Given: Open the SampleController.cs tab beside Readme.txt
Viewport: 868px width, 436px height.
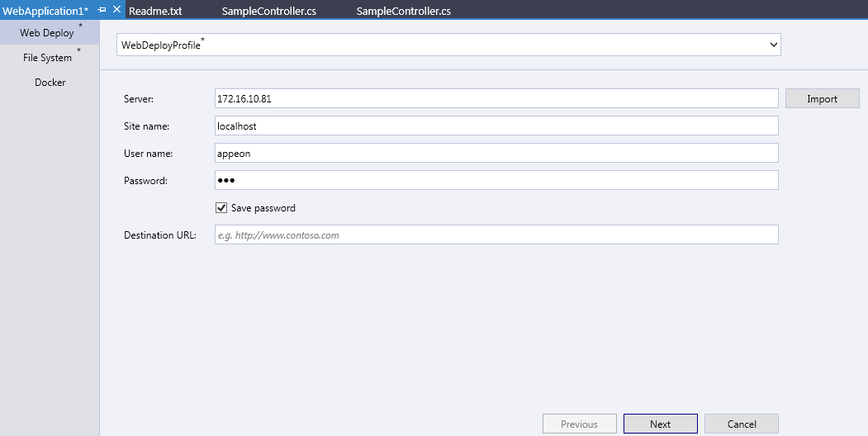Looking at the screenshot, I should (268, 11).
